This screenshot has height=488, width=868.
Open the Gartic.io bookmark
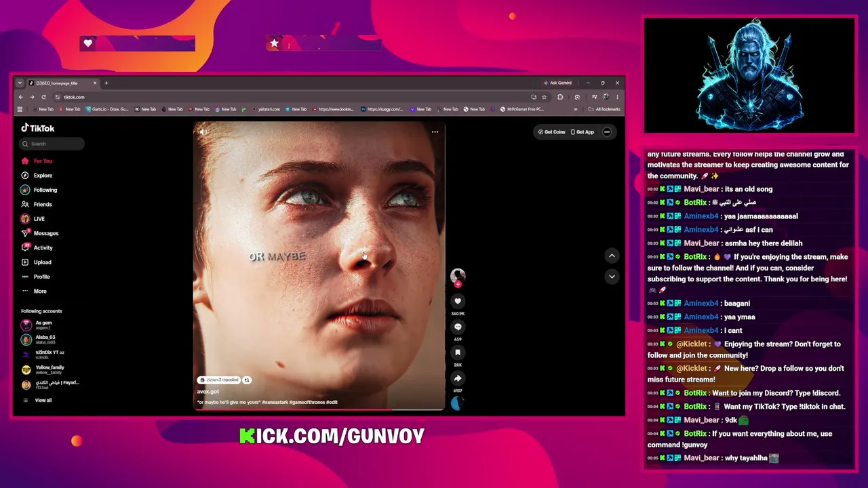coord(107,109)
